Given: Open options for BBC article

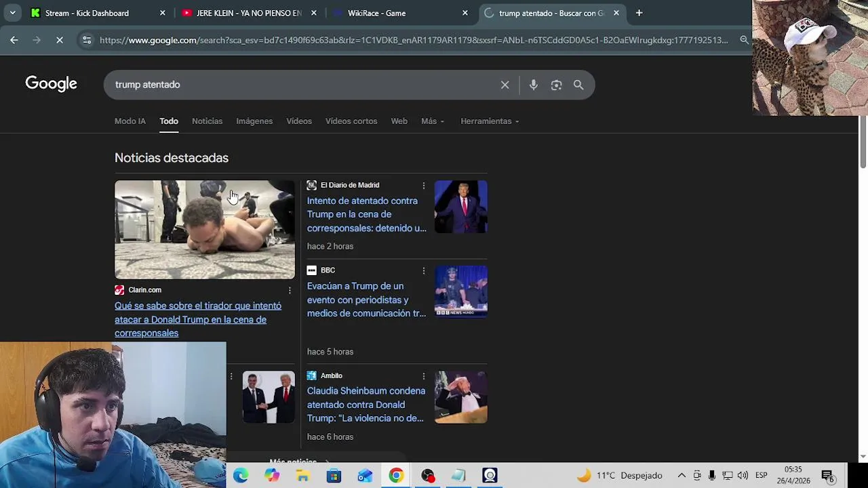Looking at the screenshot, I should [424, 270].
